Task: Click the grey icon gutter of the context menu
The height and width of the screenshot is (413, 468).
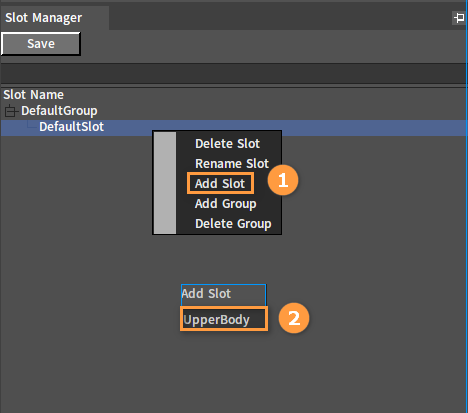Action: click(x=165, y=183)
